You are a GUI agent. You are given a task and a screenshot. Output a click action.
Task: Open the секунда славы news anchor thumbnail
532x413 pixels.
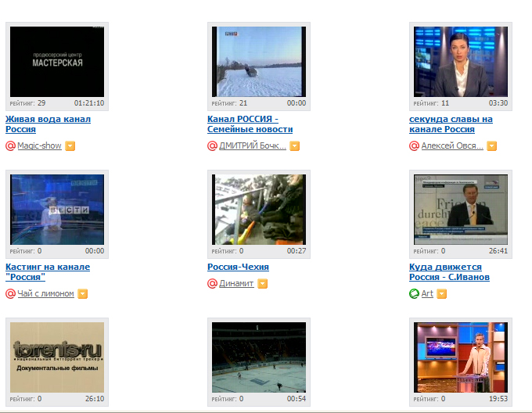point(461,62)
